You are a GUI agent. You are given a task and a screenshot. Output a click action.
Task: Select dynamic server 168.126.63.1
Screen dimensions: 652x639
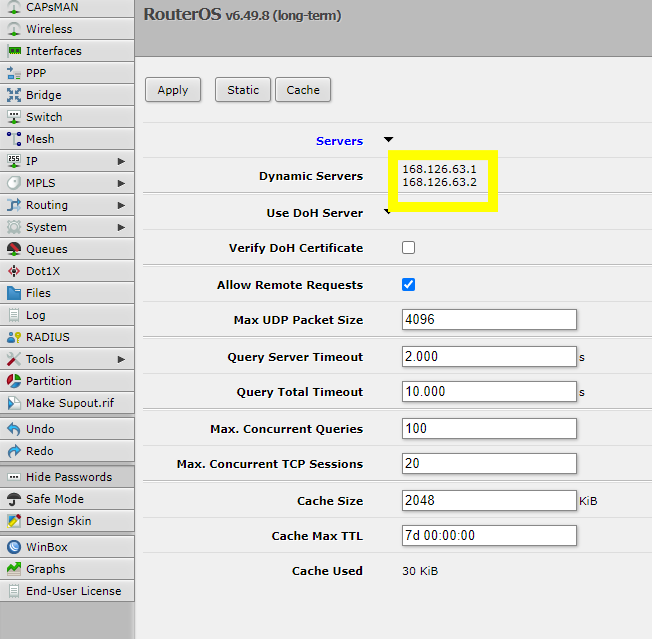(440, 169)
